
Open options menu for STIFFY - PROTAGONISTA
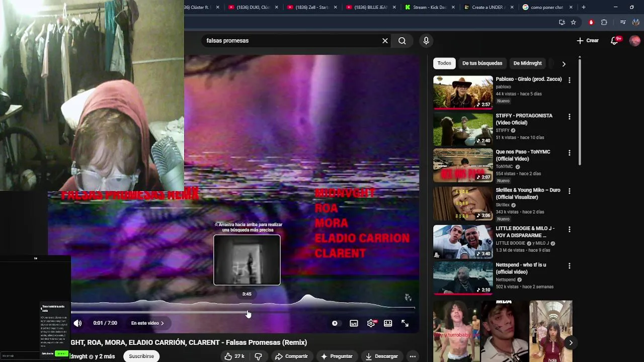tap(569, 117)
